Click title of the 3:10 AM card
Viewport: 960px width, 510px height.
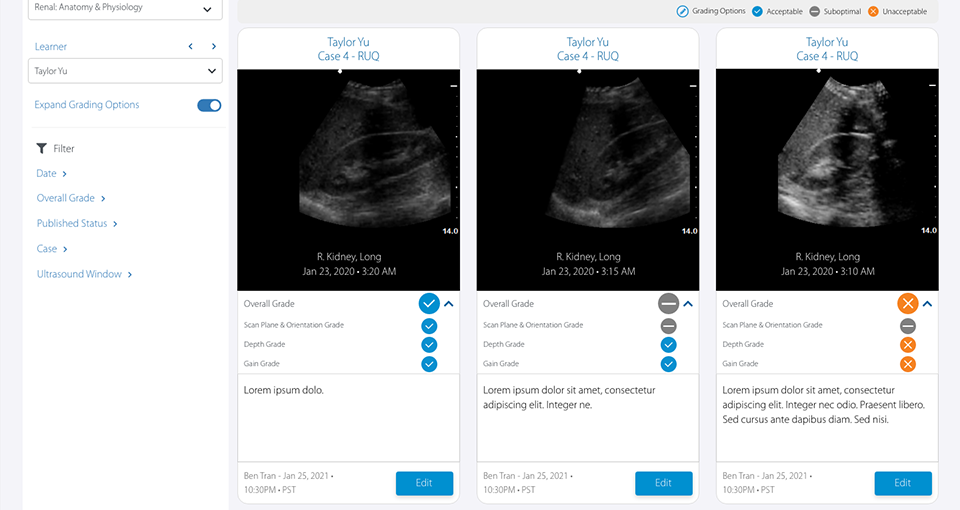point(827,49)
